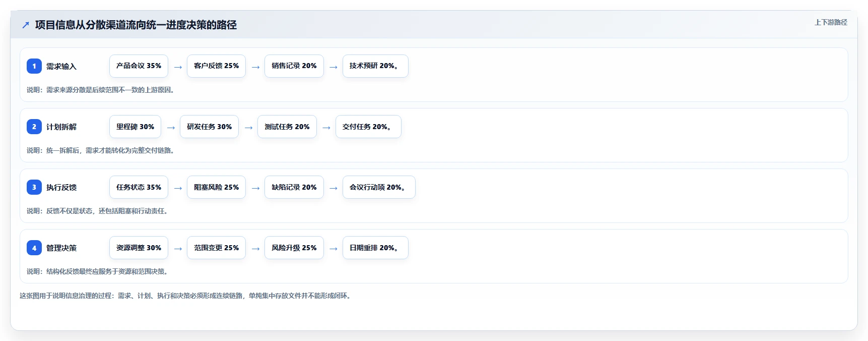
Task: Click step number 2 badge
Action: click(34, 127)
